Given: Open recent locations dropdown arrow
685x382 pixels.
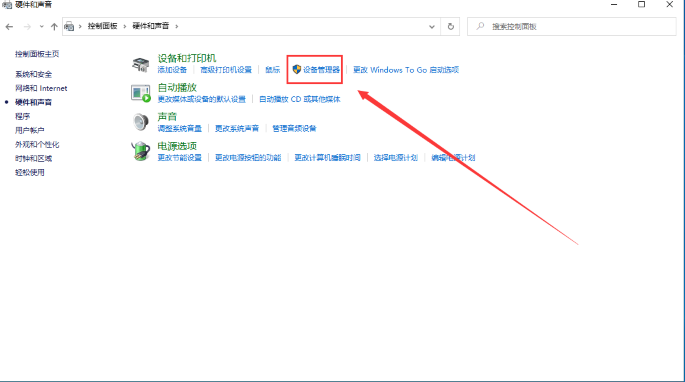Looking at the screenshot, I should pyautogui.click(x=42, y=27).
